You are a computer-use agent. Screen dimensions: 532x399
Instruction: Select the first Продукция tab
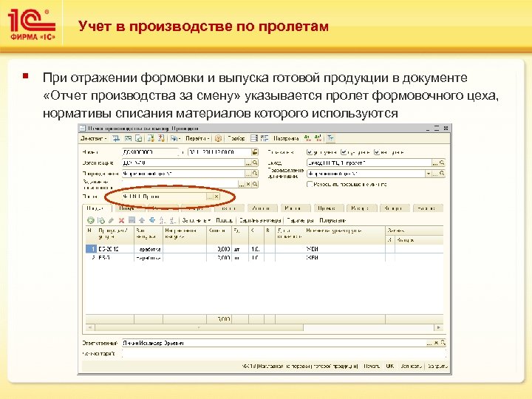click(x=97, y=208)
